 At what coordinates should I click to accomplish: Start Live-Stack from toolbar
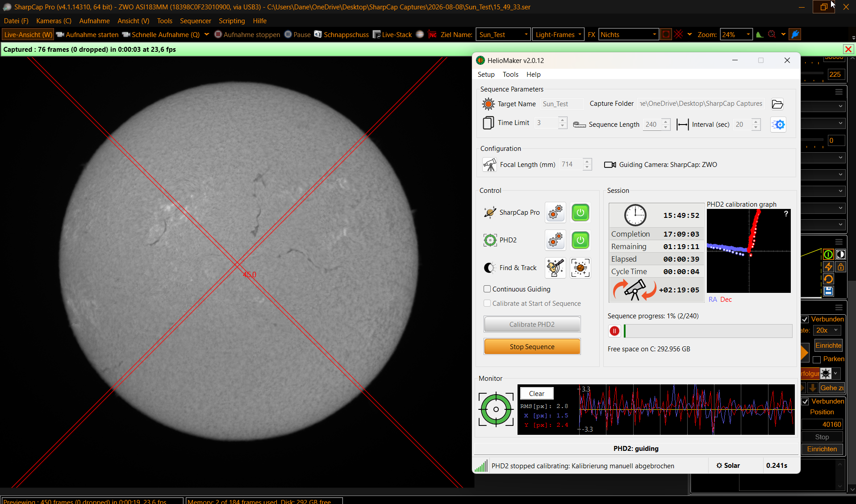pyautogui.click(x=392, y=34)
